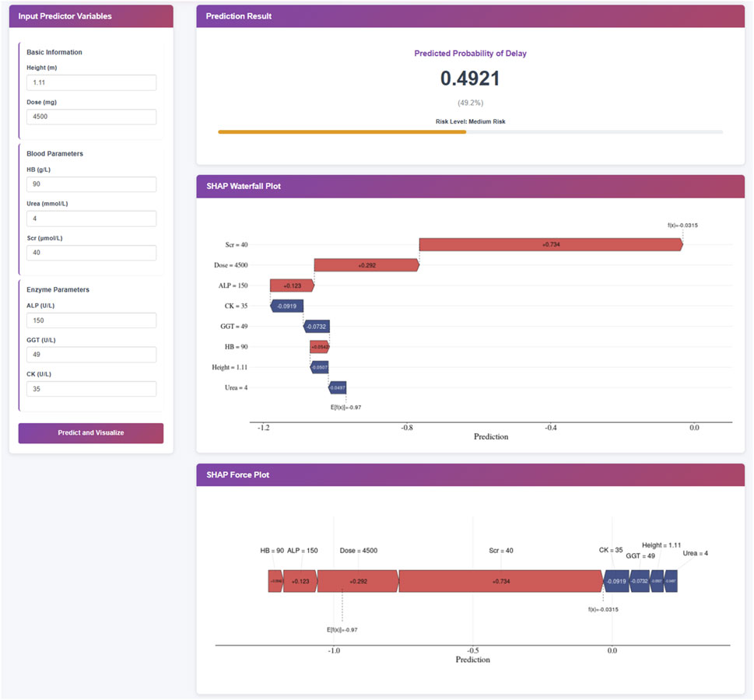Click the Scr +0.734 bar in waterfall plot
754x700 pixels.
pos(550,245)
